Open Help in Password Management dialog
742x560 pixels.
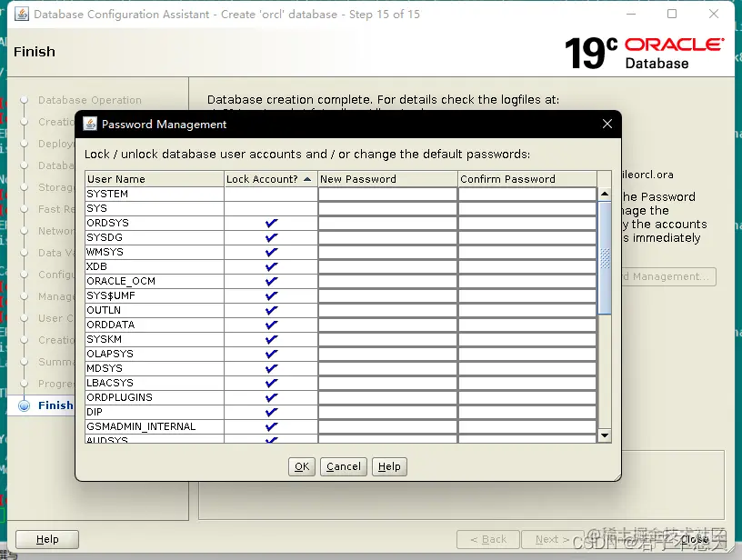coord(389,467)
